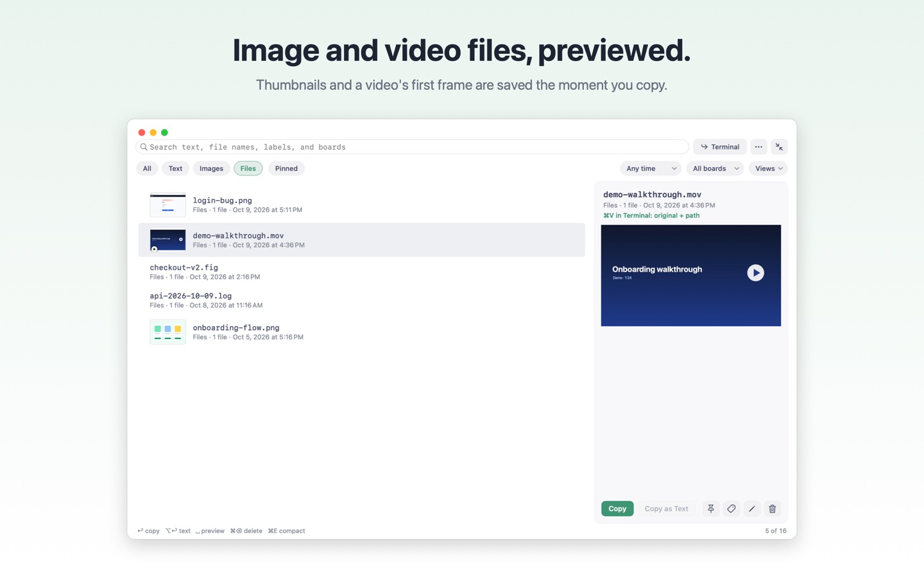Pin the selected clip with the pushpin icon
The width and height of the screenshot is (924, 578).
(711, 509)
